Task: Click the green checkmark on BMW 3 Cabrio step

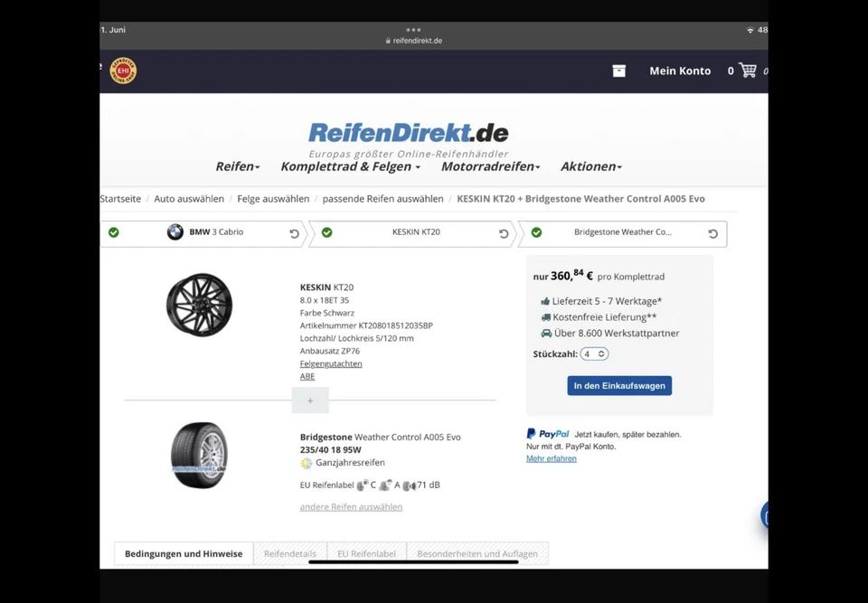Action: pos(114,232)
